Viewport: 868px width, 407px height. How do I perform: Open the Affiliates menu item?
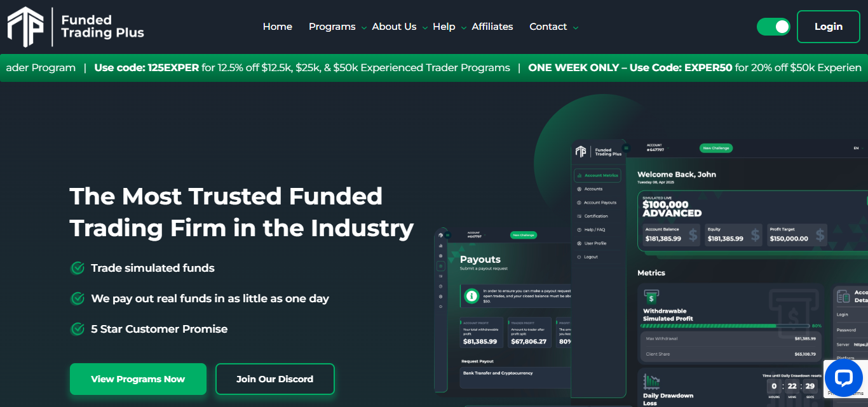tap(492, 27)
